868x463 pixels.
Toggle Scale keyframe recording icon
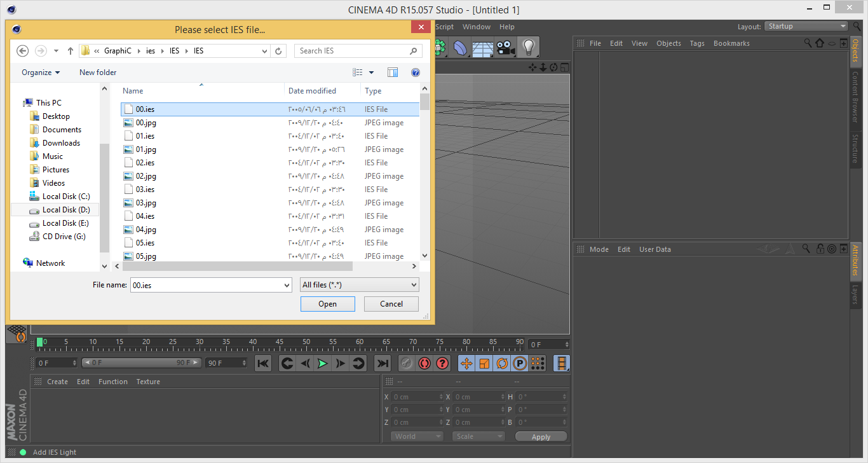coord(484,363)
